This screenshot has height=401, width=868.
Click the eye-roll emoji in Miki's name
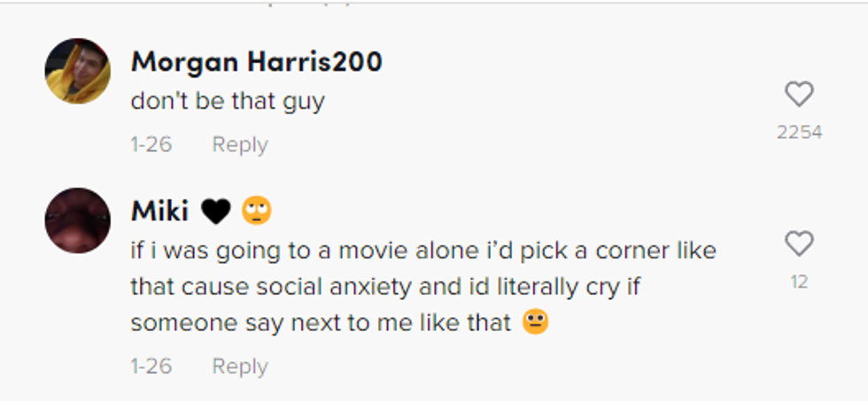click(x=257, y=211)
